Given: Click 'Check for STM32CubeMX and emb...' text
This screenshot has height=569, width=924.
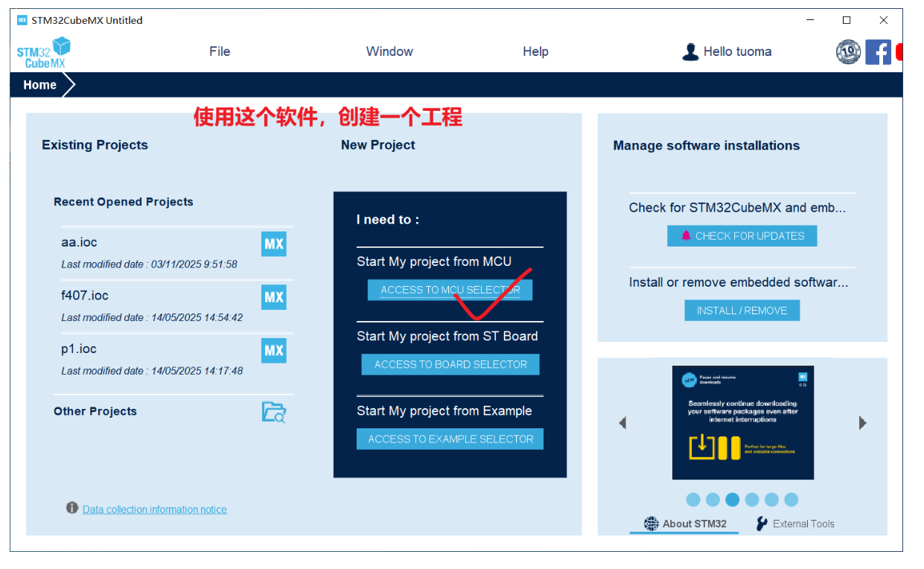Looking at the screenshot, I should tap(737, 208).
